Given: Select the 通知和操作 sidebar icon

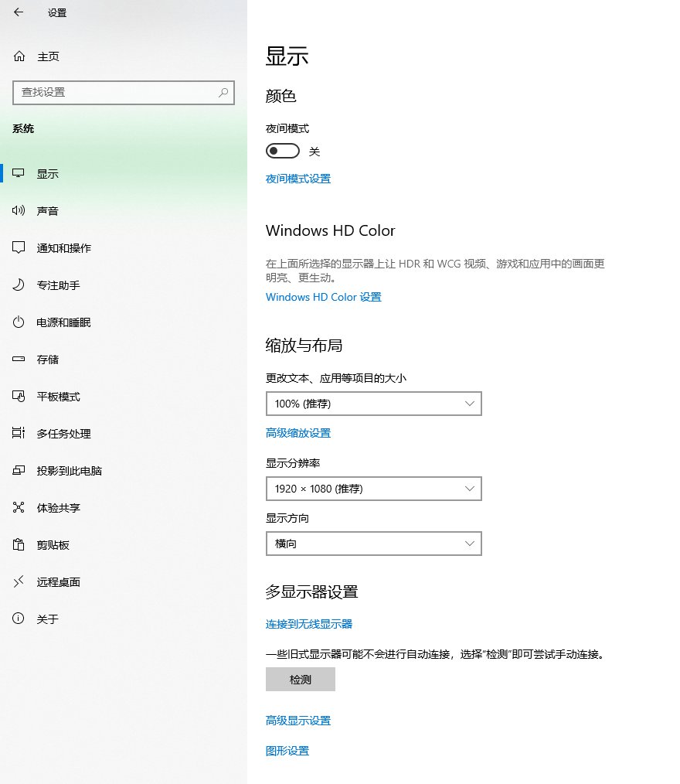Looking at the screenshot, I should point(58,247).
